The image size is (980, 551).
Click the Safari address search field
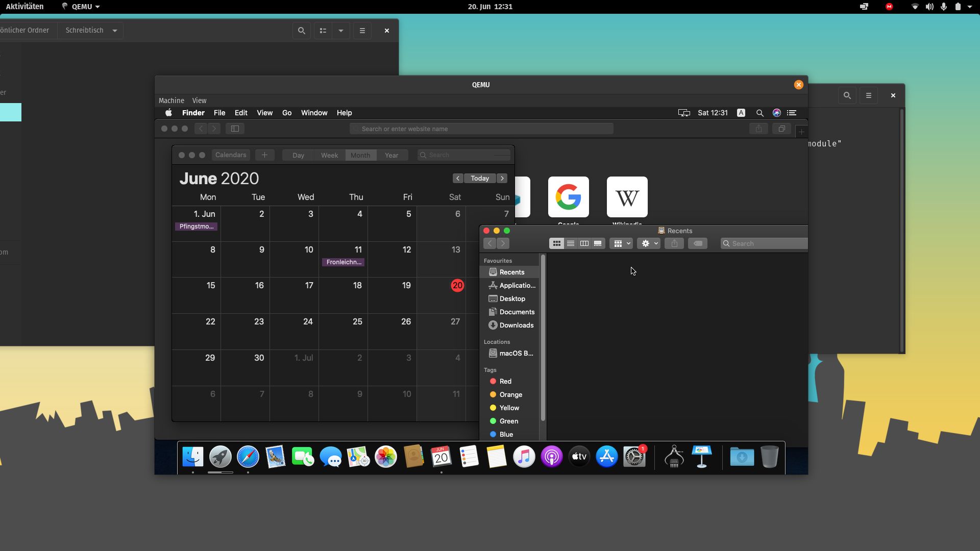point(480,129)
